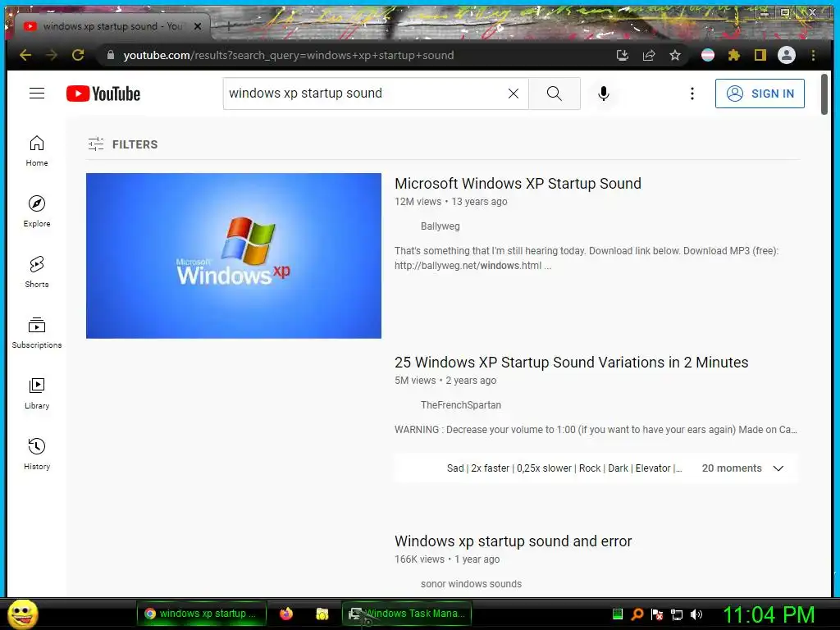Launch Firefox from the taskbar
Screen dimensions: 840x630
[x=286, y=614]
